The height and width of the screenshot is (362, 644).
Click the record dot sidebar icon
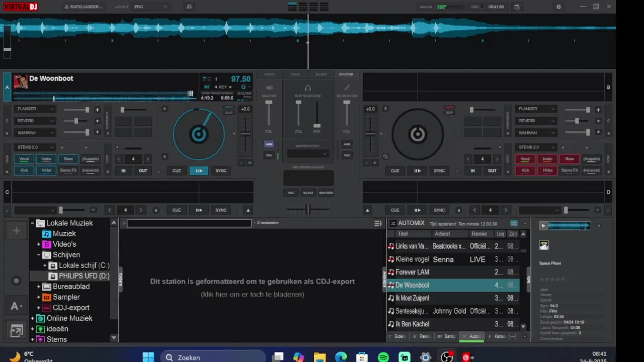click(17, 281)
